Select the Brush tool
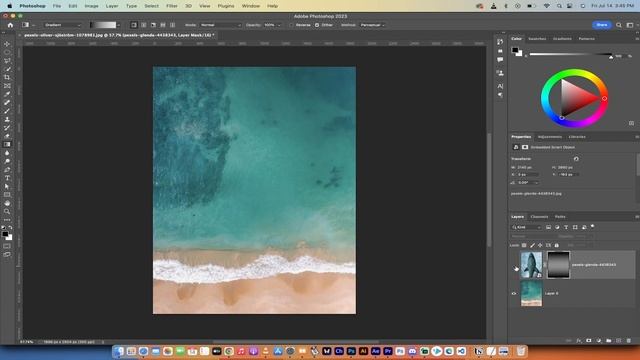Viewport: 640px width, 360px height. (x=7, y=111)
